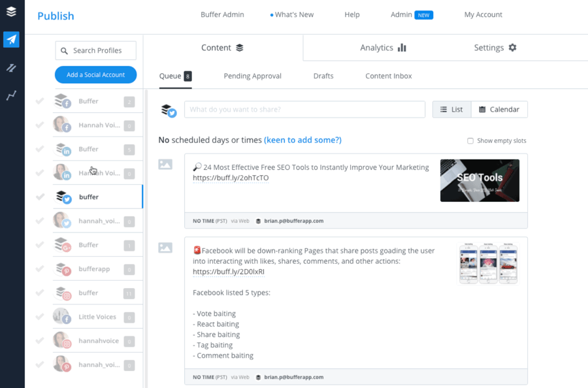Toggle checkmark for Hannah Voi... Facebook profile
Screen dimensions: 588x388
click(40, 125)
